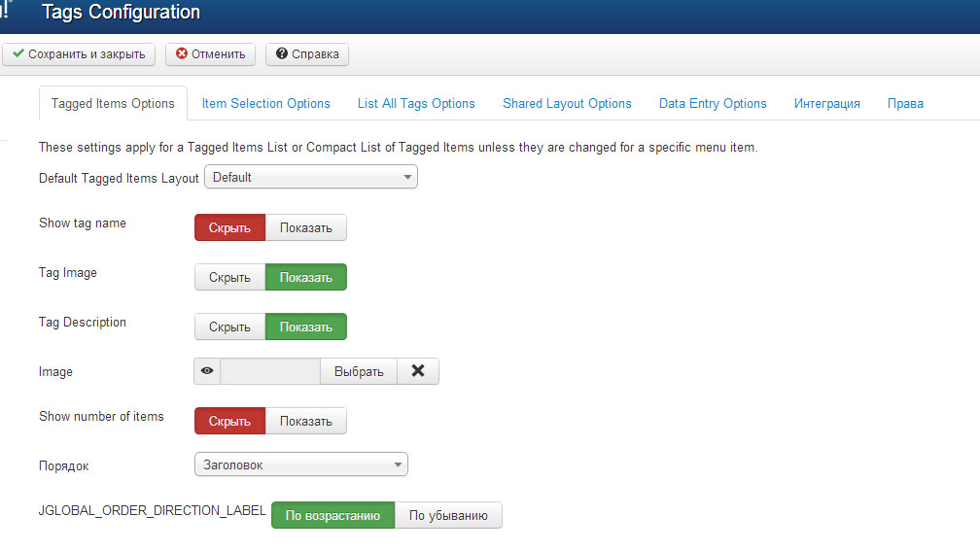Go to Shared Layout Options tab
Screen dimensions: 980x550
[567, 103]
